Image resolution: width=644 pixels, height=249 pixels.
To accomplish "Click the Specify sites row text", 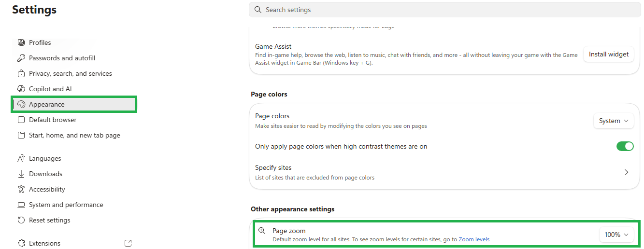I will [273, 167].
